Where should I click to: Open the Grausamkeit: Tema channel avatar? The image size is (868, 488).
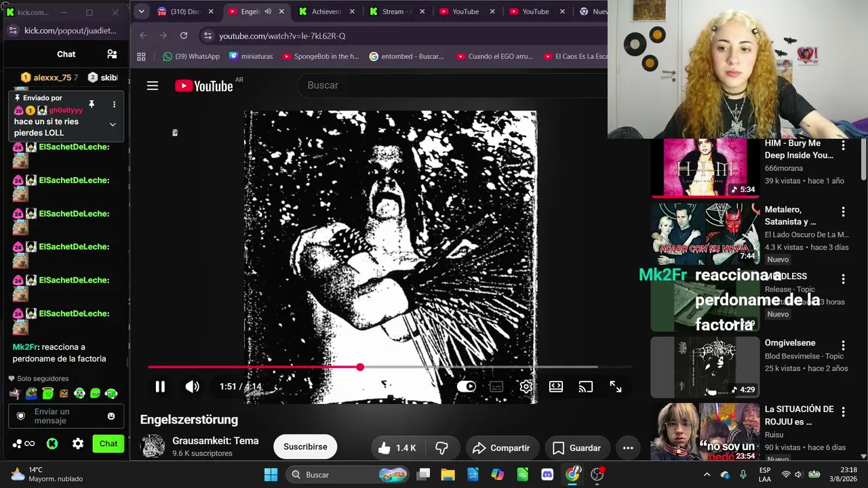[153, 446]
